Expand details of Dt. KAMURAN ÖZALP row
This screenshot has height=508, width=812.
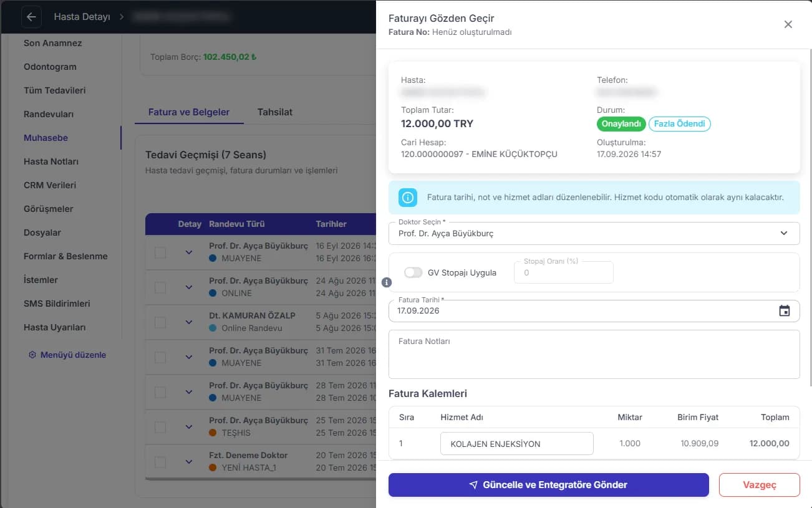pyautogui.click(x=189, y=322)
